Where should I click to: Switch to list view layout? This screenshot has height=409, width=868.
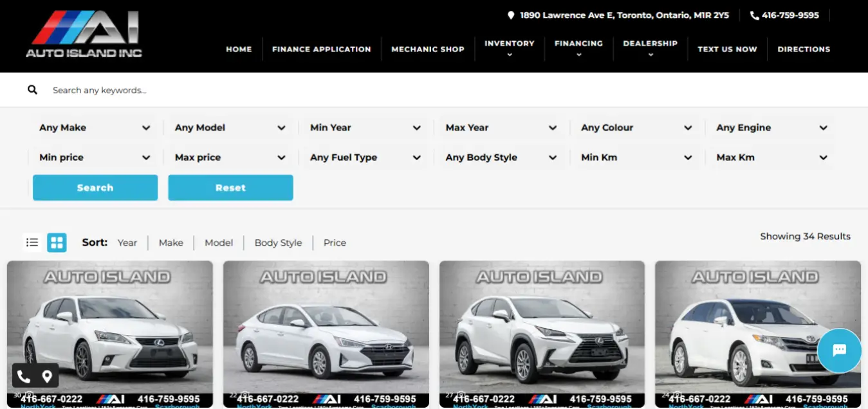32,242
